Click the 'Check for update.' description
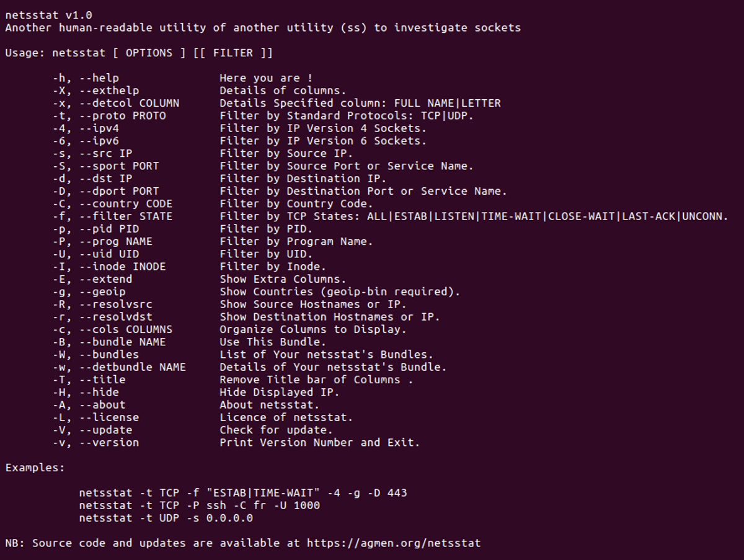The image size is (744, 560). coord(276,430)
